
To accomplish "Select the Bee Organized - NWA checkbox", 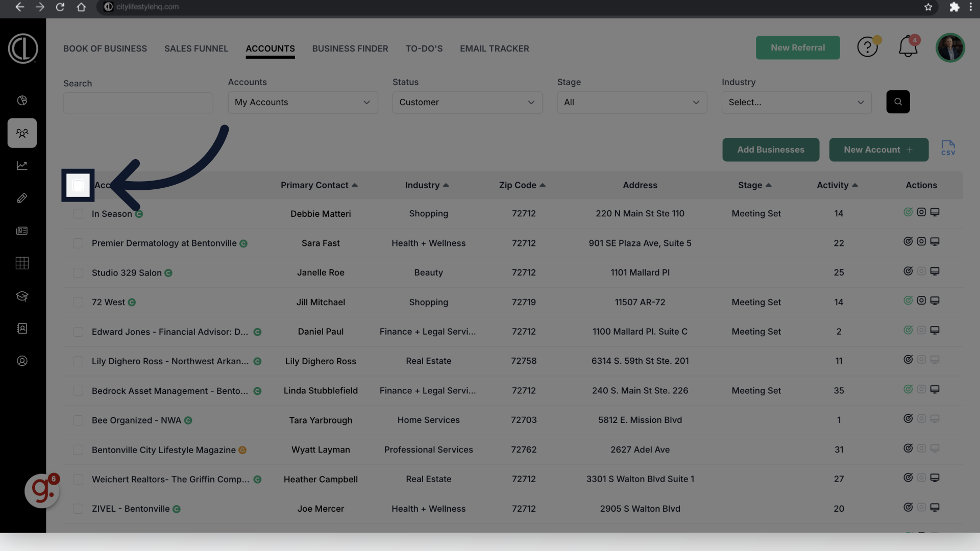I will (x=78, y=420).
